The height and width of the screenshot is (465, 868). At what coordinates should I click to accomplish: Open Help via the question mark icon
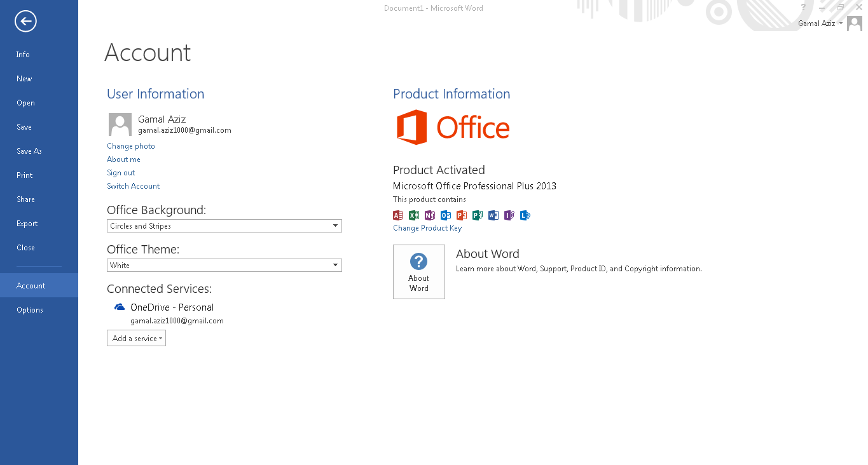[x=804, y=8]
